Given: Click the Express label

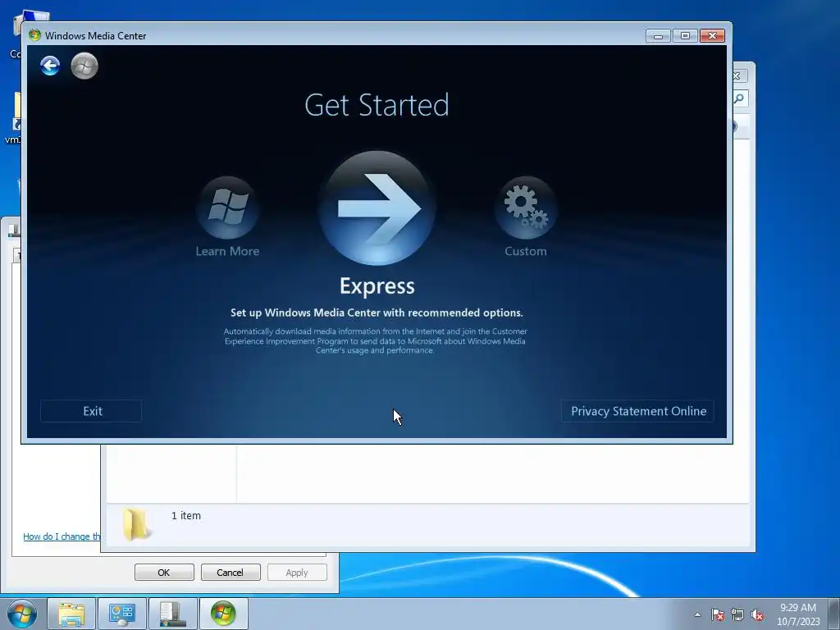Looking at the screenshot, I should (x=377, y=285).
